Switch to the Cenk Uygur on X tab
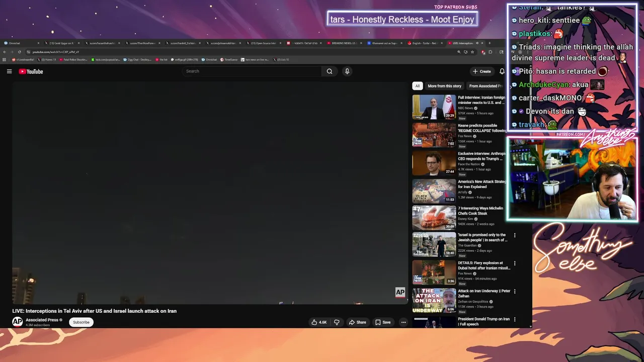This screenshot has width=644, height=362. click(x=61, y=43)
